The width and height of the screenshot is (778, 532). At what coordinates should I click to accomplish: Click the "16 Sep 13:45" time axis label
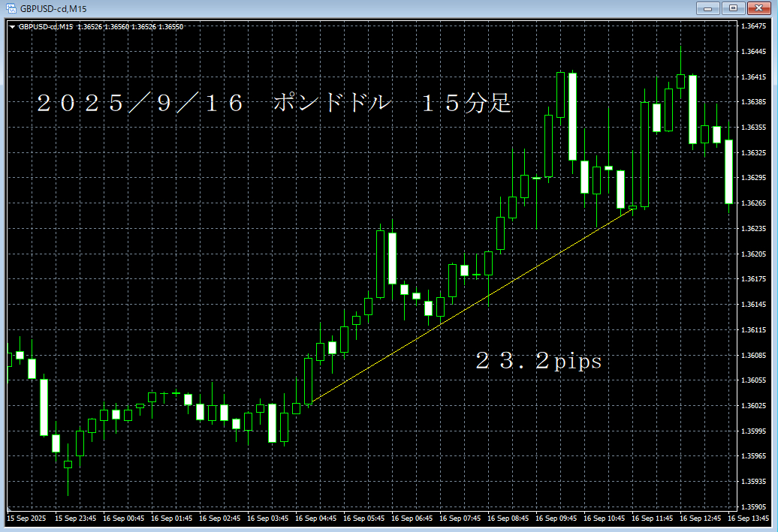click(749, 518)
